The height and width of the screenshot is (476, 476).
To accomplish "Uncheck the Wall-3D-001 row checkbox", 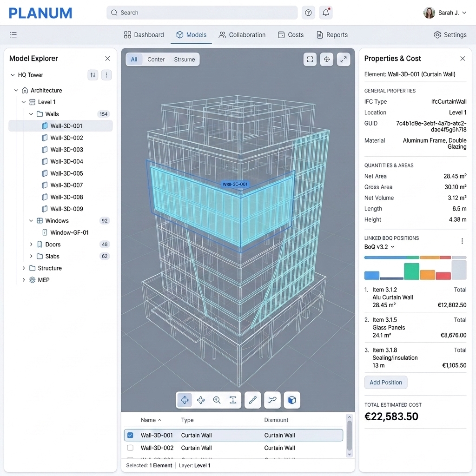I will pyautogui.click(x=130, y=435).
